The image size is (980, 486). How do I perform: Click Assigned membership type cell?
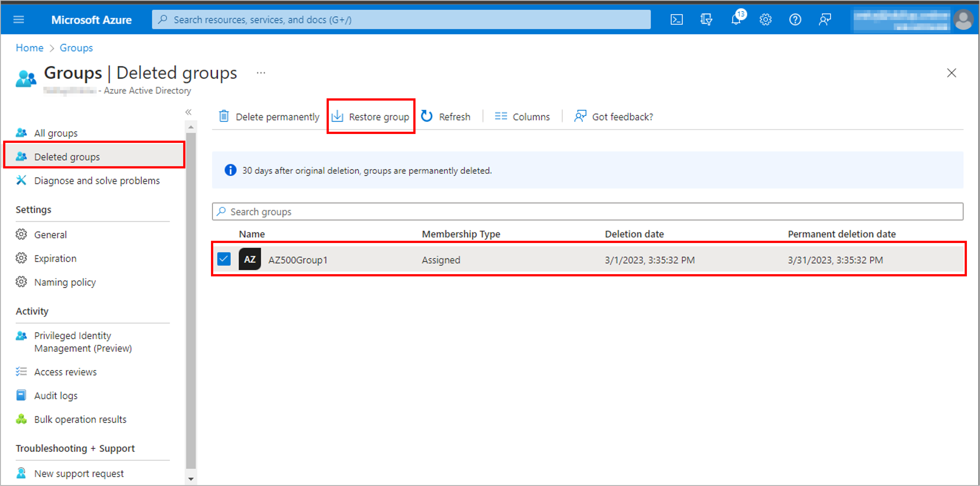pyautogui.click(x=441, y=260)
